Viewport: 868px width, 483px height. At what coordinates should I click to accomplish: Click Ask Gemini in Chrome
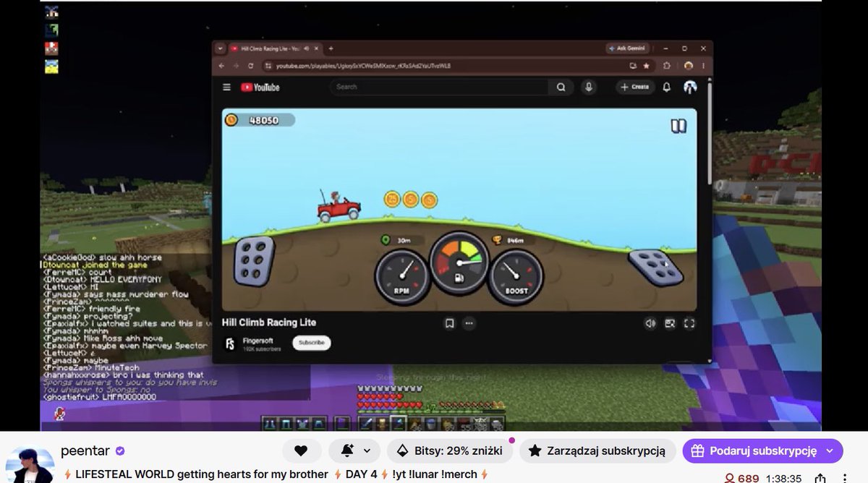coord(626,48)
